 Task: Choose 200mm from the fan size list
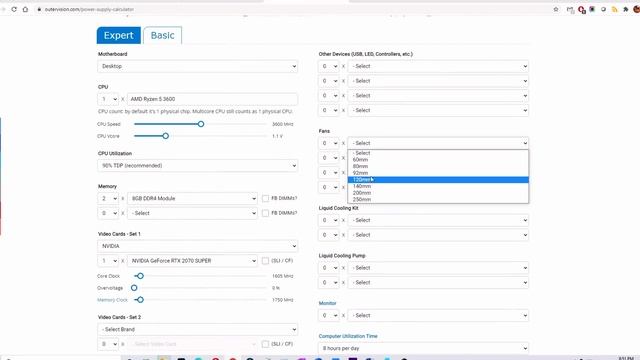438,193
